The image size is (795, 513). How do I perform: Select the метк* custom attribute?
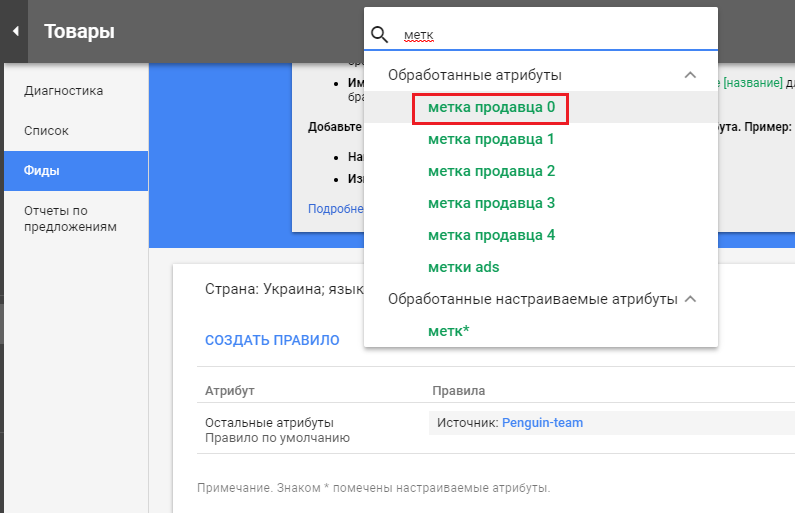tap(448, 331)
